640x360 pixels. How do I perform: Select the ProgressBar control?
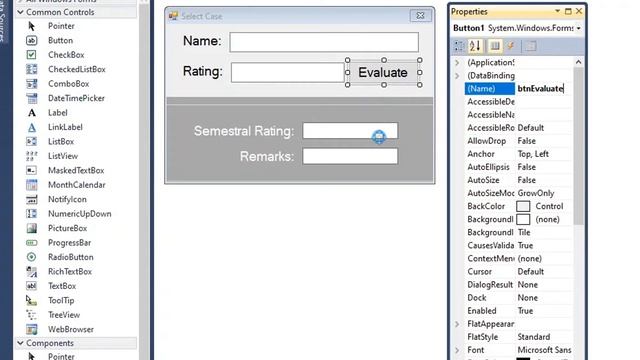69,243
